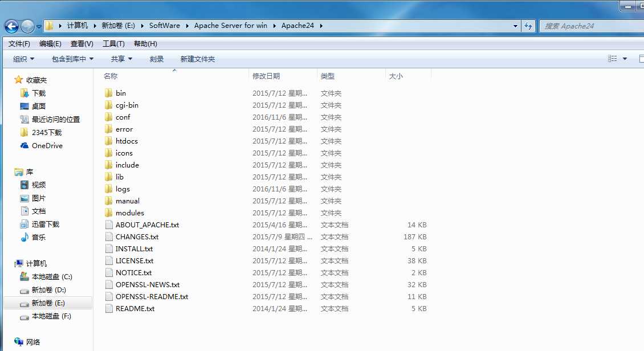This screenshot has width=644, height=351.
Task: Open 本地磁盘 (F:) drive
Action: click(x=51, y=316)
